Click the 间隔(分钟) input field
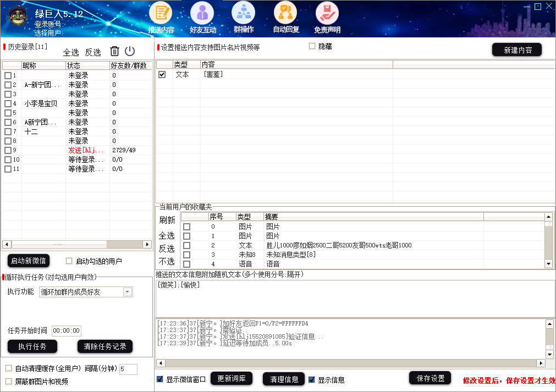Viewport: 556px width, 392px height. point(128,369)
